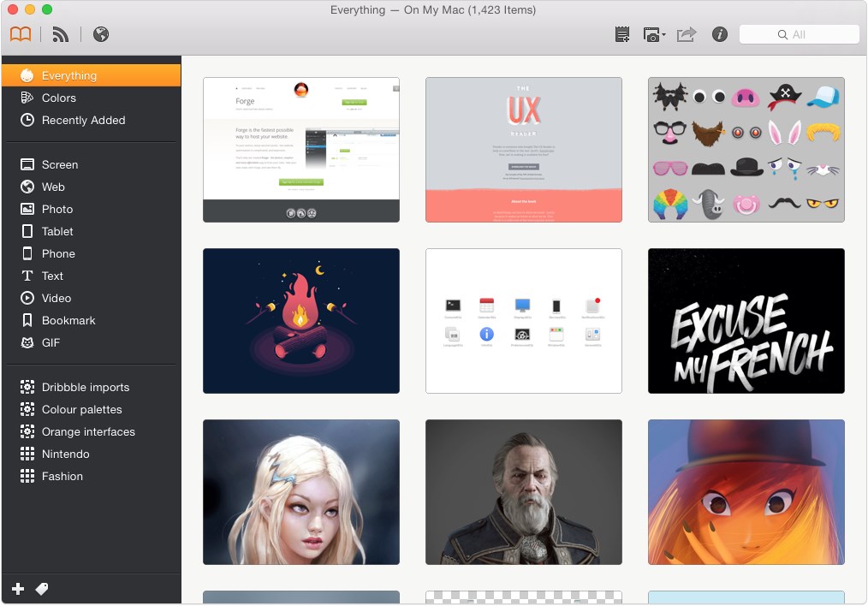Click the Video play icon in sidebar
This screenshot has width=868, height=606.
[27, 298]
